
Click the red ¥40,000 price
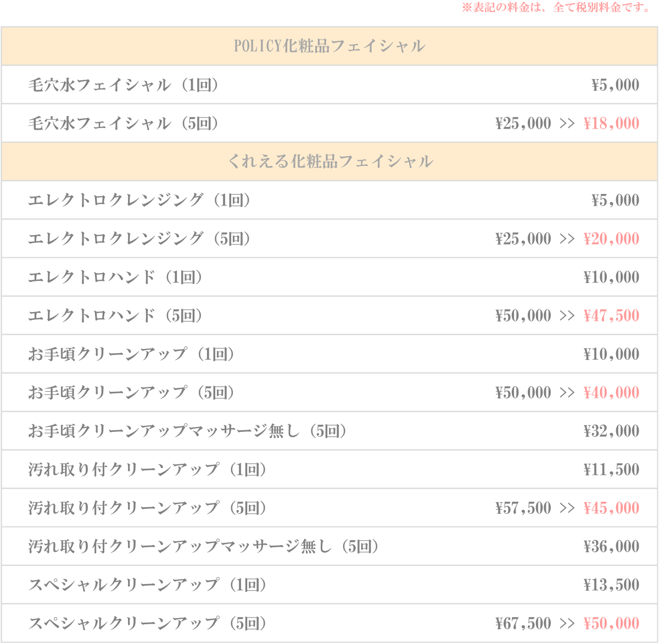(x=611, y=393)
